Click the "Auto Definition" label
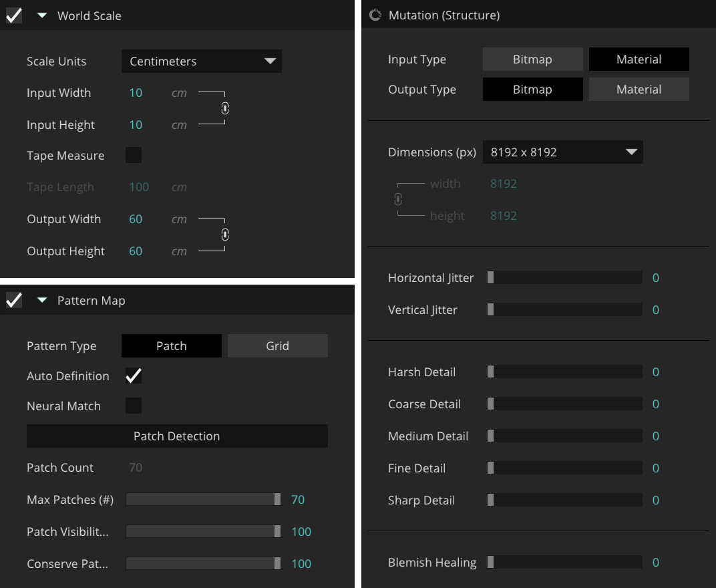The width and height of the screenshot is (716, 588). click(x=68, y=376)
